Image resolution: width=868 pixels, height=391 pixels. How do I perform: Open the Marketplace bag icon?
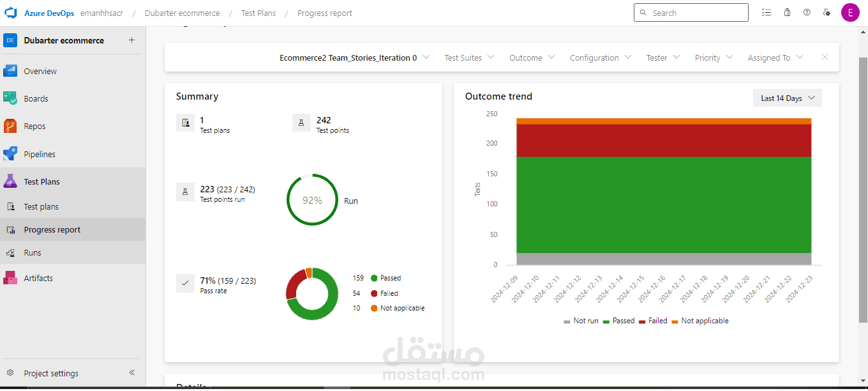pyautogui.click(x=787, y=12)
